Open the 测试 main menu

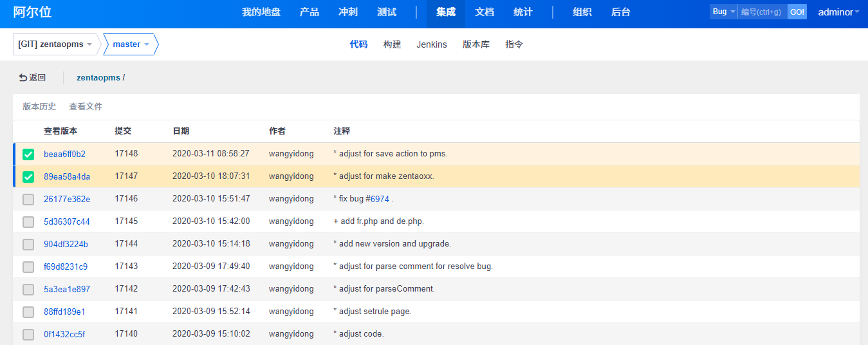(x=387, y=12)
